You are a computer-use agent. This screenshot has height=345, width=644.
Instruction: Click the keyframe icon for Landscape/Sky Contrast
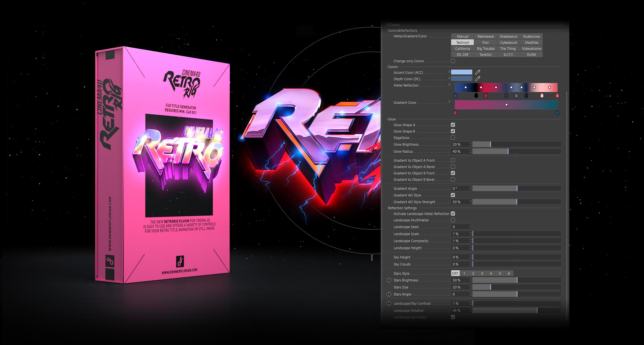point(389,303)
